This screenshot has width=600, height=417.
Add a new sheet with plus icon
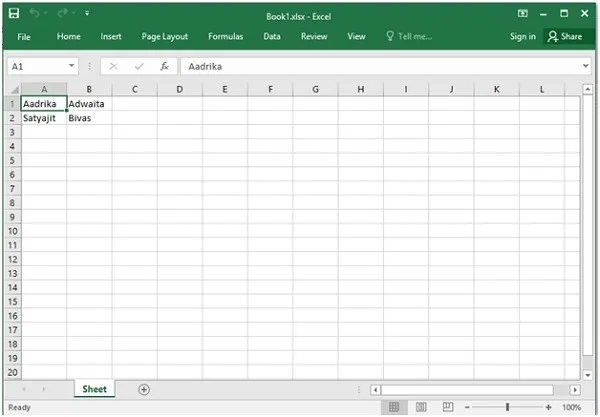pos(144,390)
